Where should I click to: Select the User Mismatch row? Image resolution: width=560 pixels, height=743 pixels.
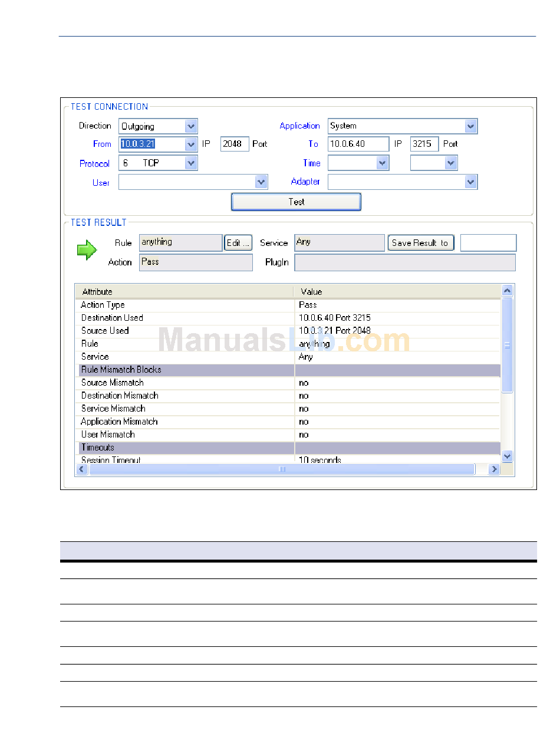[288, 435]
